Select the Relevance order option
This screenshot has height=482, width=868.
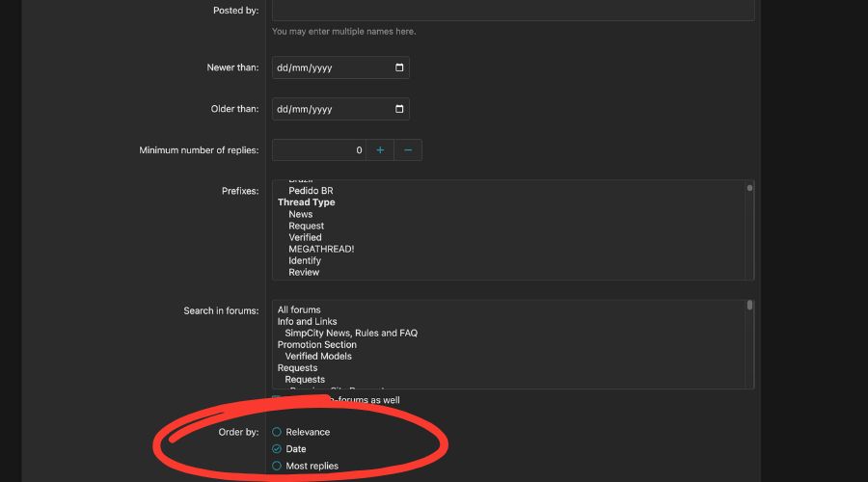(x=277, y=432)
